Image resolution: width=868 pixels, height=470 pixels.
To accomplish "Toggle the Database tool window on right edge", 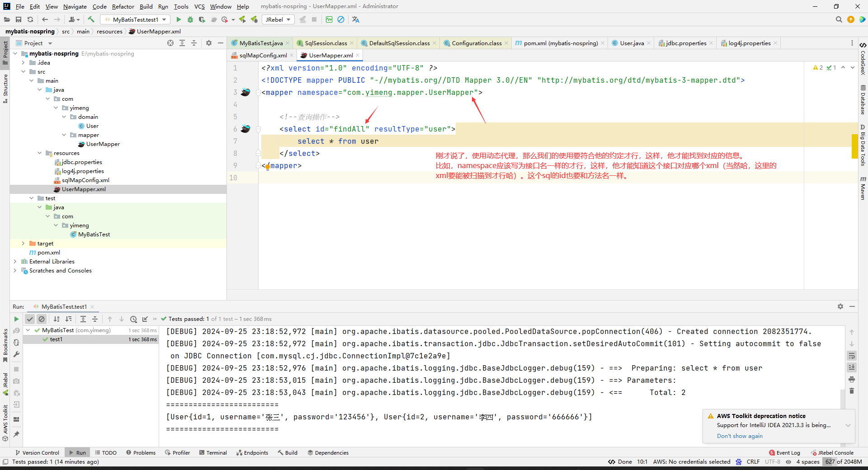I will [x=863, y=100].
